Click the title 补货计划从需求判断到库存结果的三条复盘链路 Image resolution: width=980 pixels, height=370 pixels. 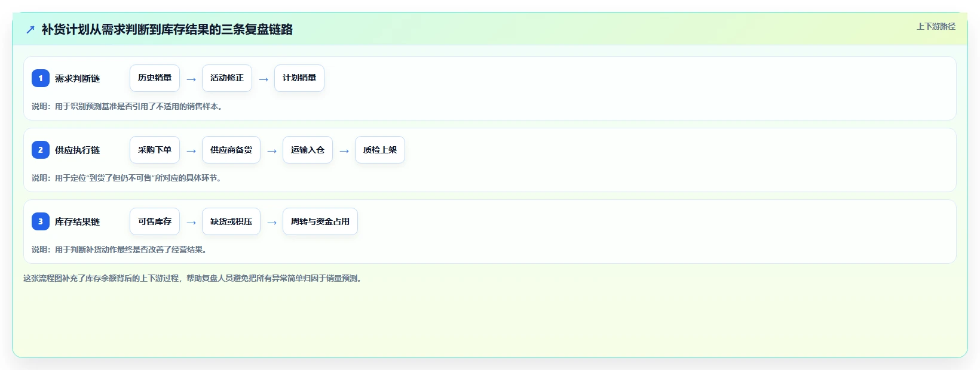pos(167,29)
